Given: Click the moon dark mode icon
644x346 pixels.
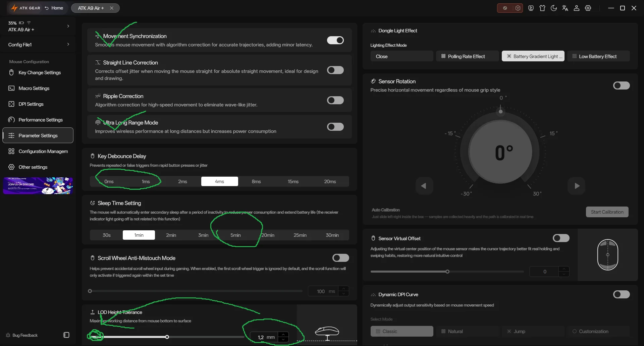Looking at the screenshot, I should 554,8.
